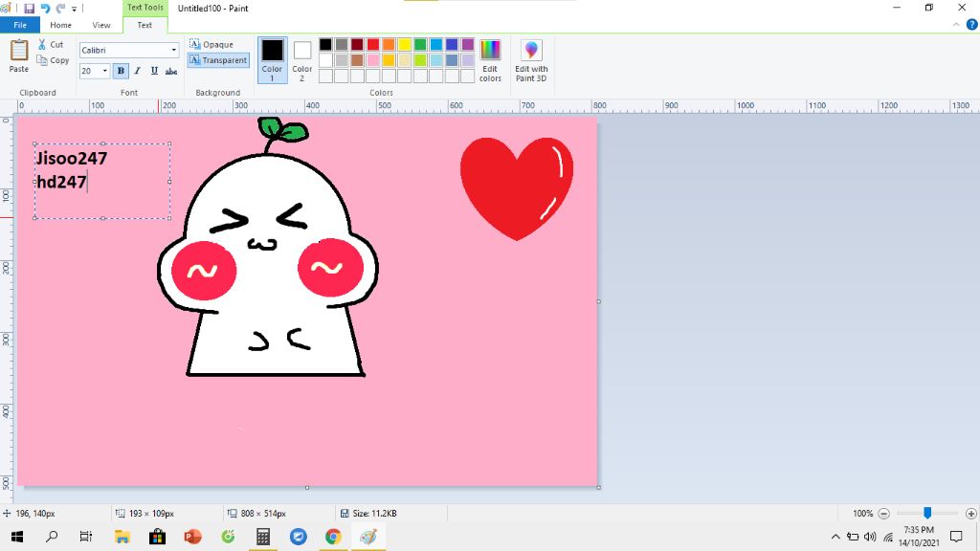Screen dimensions: 980x551
Task: Click the status text "Size: 11.2KB"
Action: [374, 514]
